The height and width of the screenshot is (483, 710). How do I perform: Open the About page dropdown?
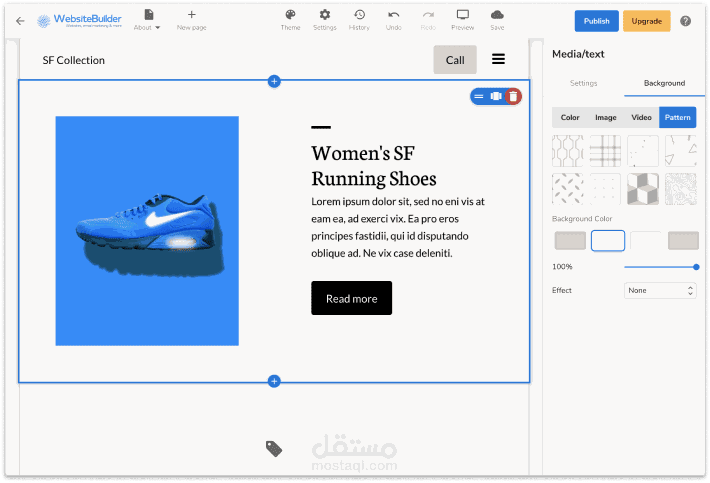147,20
